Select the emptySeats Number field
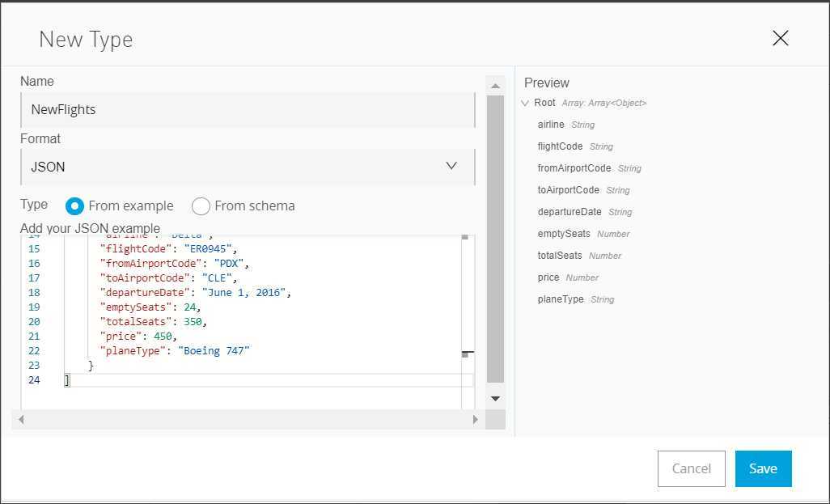Image resolution: width=830 pixels, height=504 pixels. point(564,234)
